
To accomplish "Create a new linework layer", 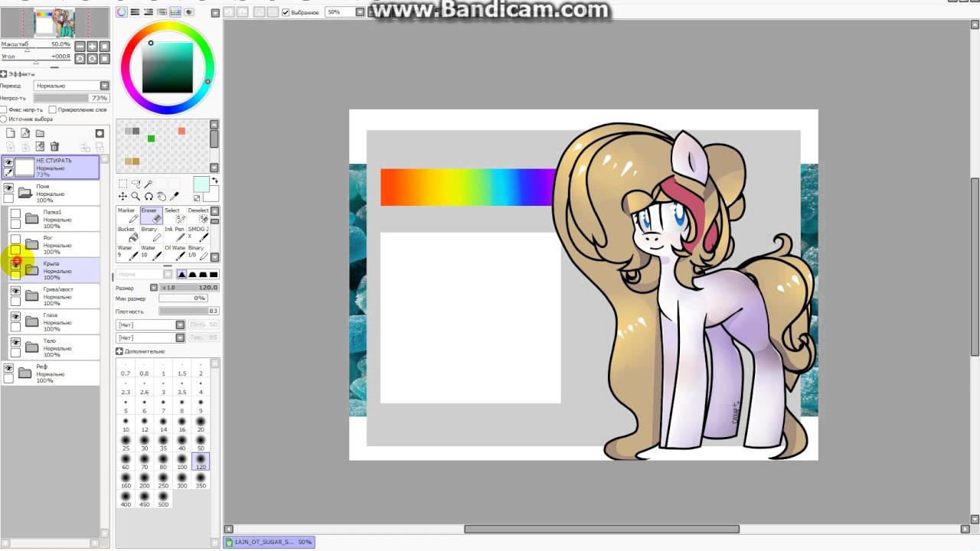I will click(25, 133).
